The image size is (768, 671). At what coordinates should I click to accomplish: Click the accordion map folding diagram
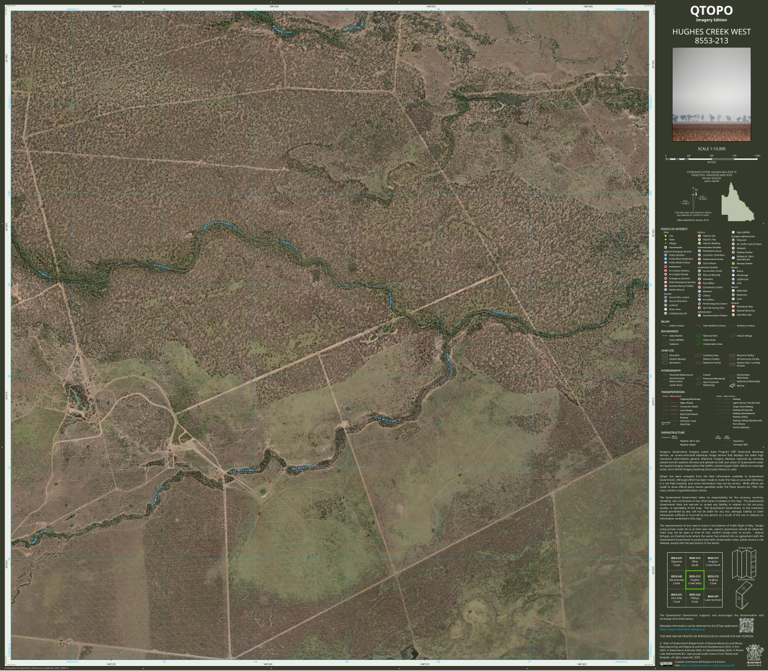click(x=744, y=564)
